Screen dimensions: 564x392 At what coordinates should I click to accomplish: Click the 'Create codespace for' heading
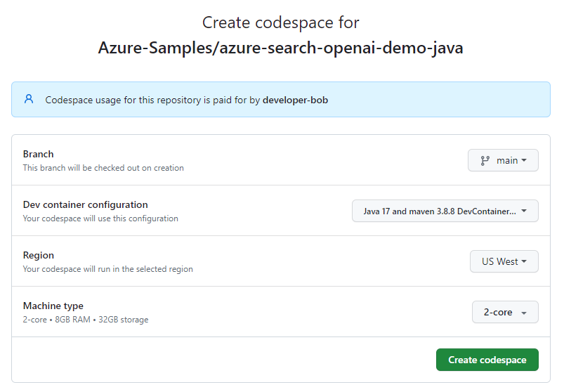coord(281,22)
